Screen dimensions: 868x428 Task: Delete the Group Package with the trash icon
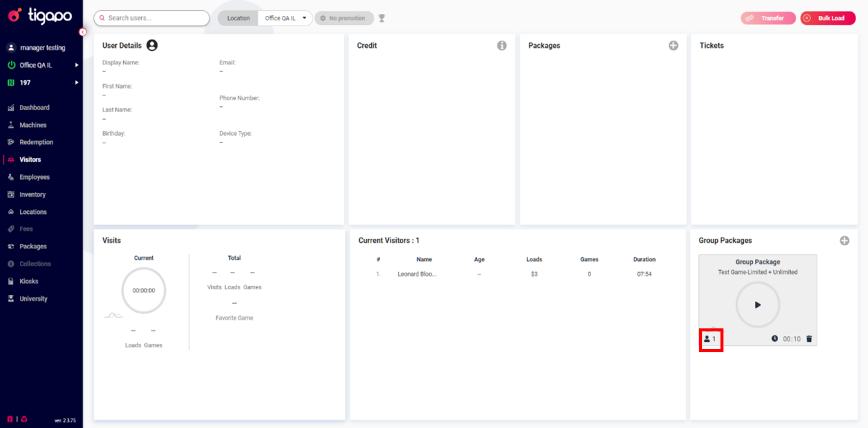809,339
